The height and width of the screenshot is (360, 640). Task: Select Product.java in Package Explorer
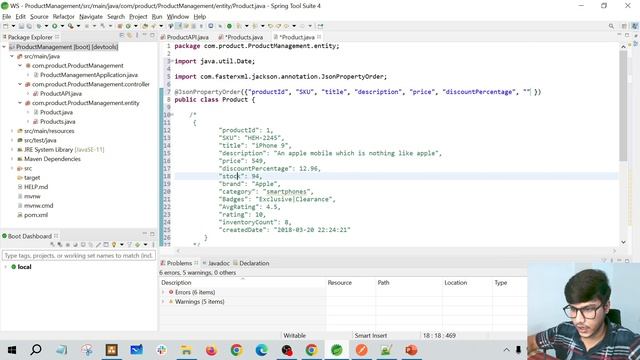click(x=56, y=112)
